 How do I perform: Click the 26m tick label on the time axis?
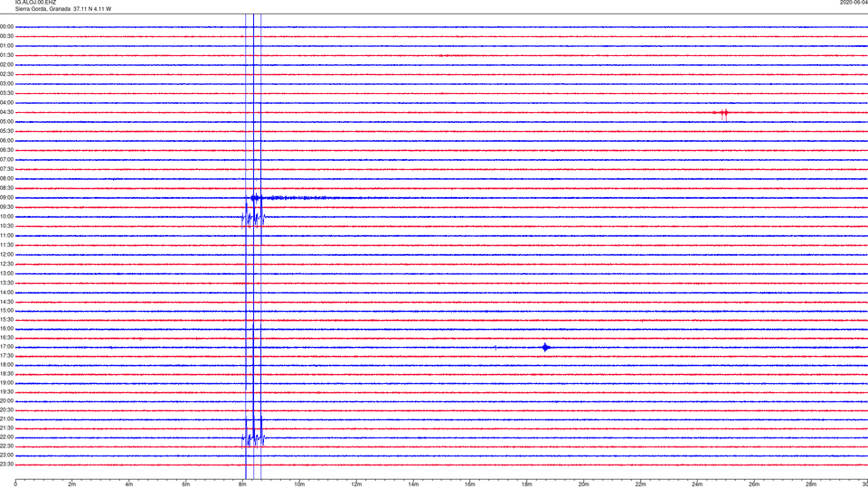(x=754, y=484)
